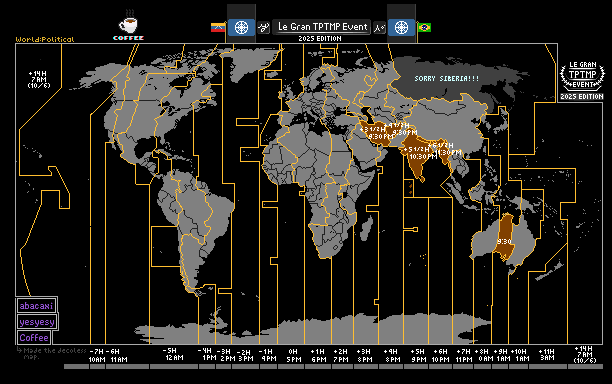The image size is (612, 384).
Task: Select the left blue emblem badge
Action: click(x=241, y=27)
